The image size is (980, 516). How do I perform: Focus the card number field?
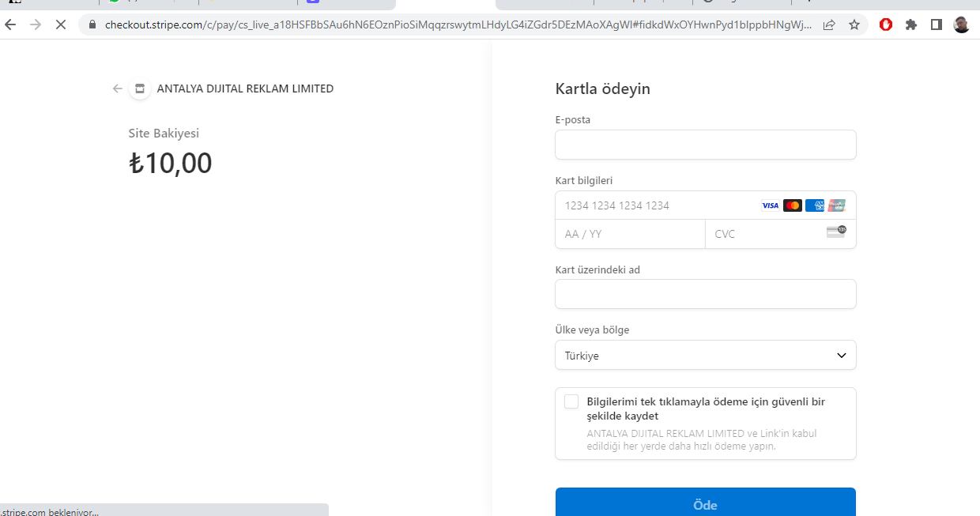[x=706, y=205]
